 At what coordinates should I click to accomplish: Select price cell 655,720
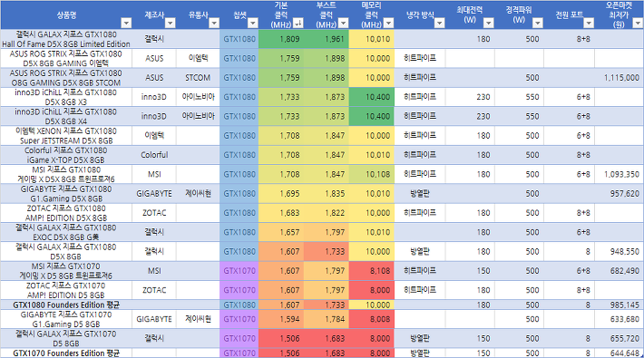point(619,338)
